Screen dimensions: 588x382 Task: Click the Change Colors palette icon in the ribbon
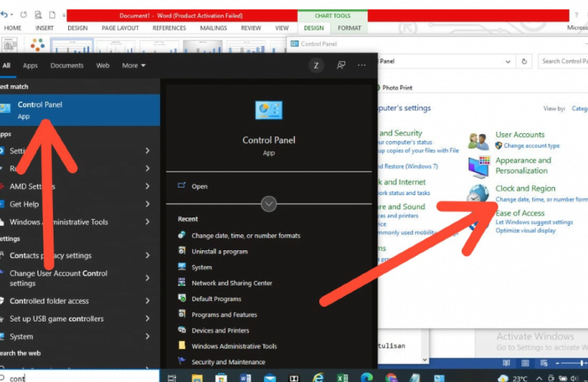[38, 45]
